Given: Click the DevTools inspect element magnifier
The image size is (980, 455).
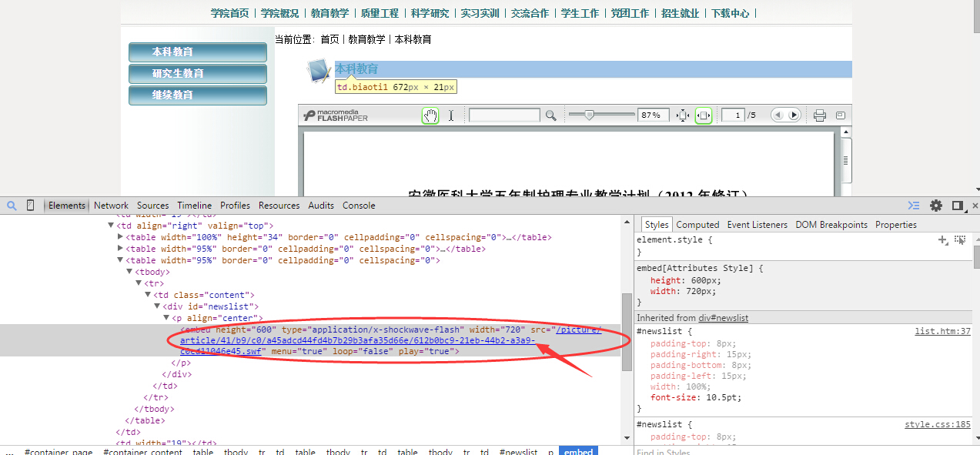Looking at the screenshot, I should coord(12,206).
